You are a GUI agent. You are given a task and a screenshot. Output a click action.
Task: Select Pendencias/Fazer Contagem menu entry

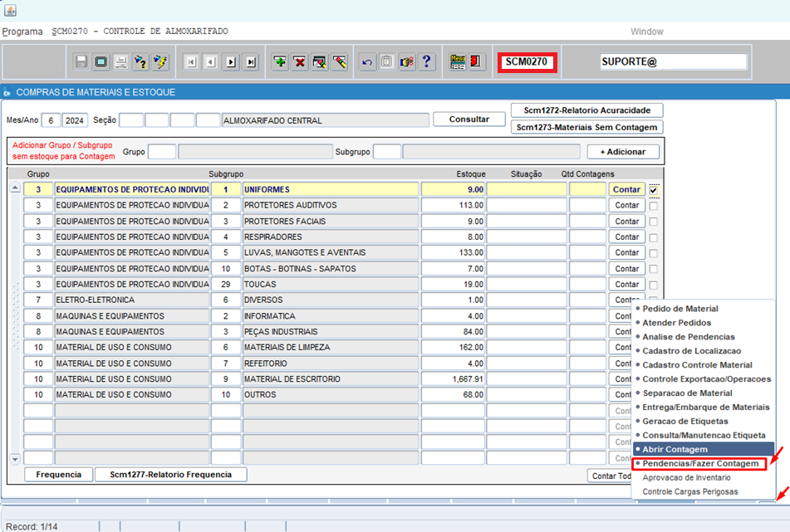pos(700,464)
